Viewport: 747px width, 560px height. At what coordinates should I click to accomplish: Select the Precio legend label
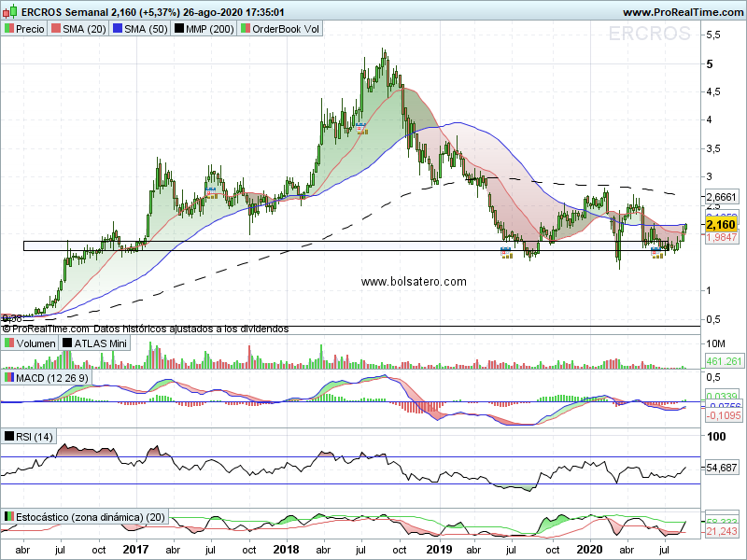coord(30,29)
